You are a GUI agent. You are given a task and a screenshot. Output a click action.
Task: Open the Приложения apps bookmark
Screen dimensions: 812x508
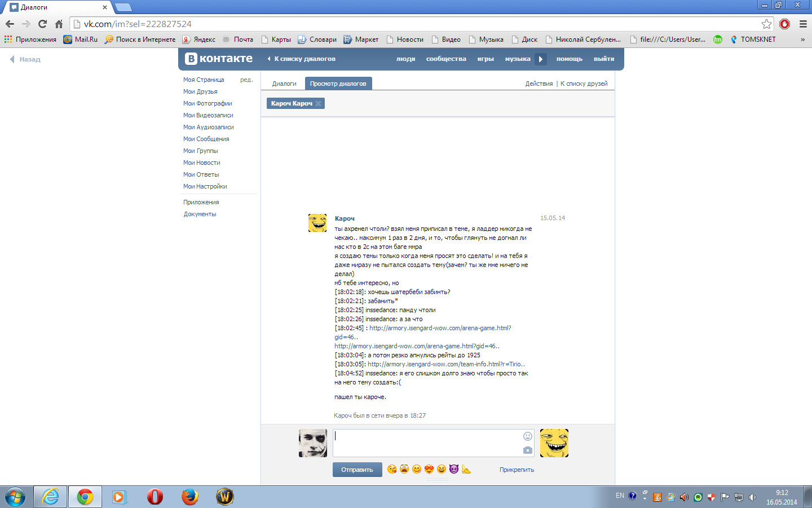point(30,40)
